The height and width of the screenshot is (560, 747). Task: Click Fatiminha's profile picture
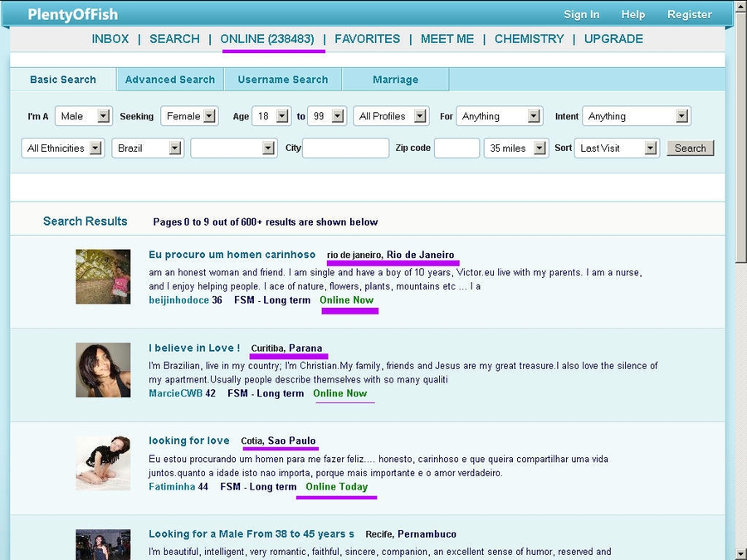click(x=103, y=463)
